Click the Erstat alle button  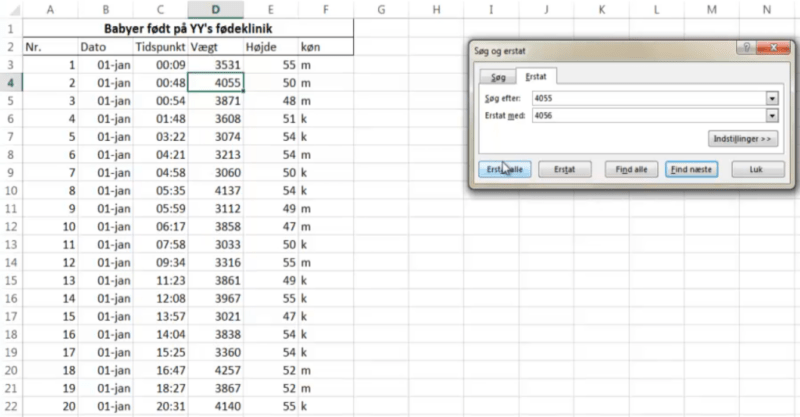click(x=505, y=170)
